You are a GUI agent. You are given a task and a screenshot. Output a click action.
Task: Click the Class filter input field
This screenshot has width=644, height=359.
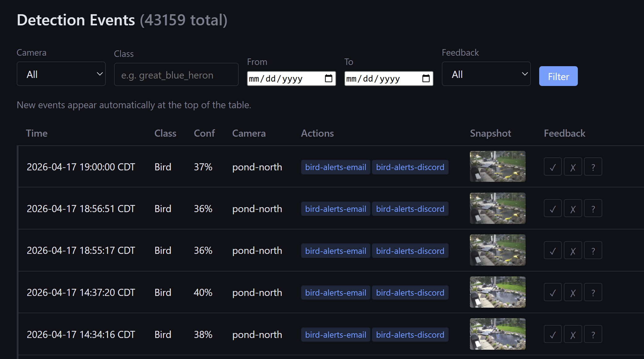click(176, 75)
